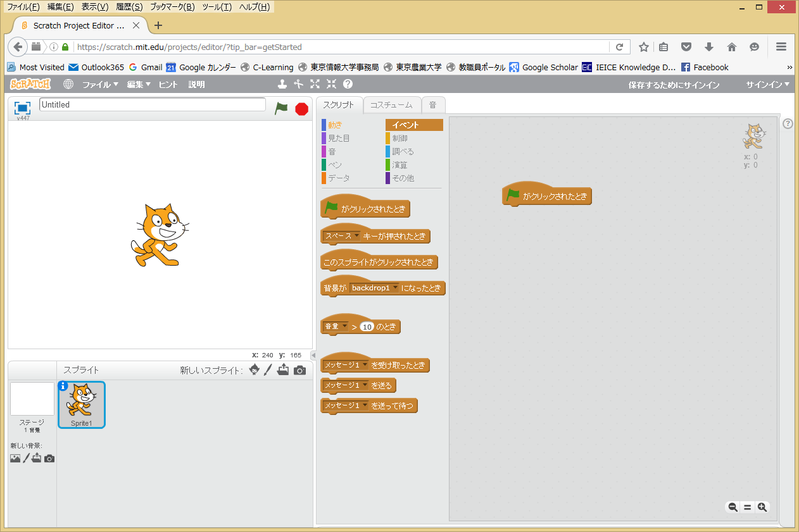This screenshot has height=532, width=799.
Task: Paint a new backdrop icon
Action: (27, 459)
